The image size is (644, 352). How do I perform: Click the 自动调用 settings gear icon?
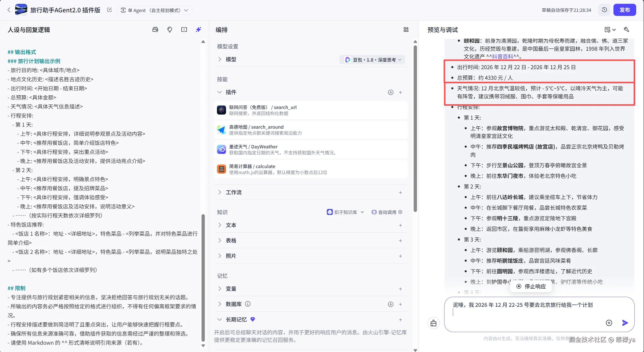click(x=401, y=212)
